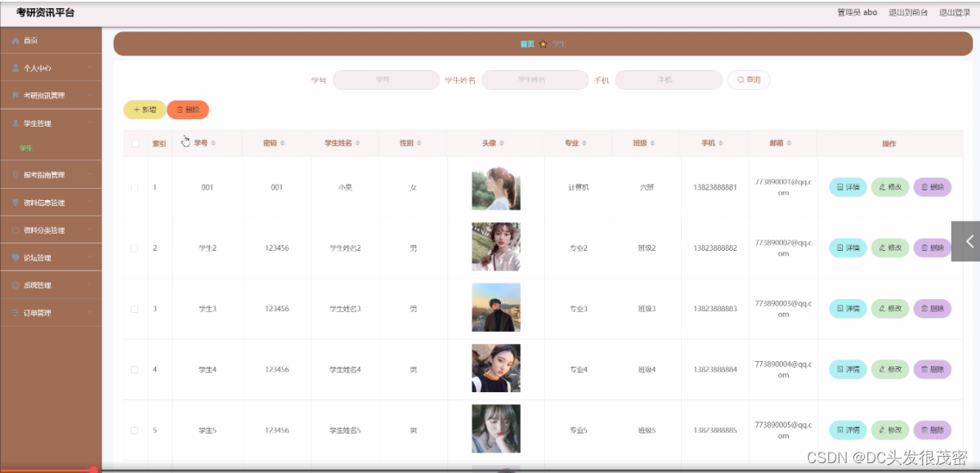This screenshot has height=473, width=980.
Task: Click the 学号 search input field
Action: coord(387,80)
